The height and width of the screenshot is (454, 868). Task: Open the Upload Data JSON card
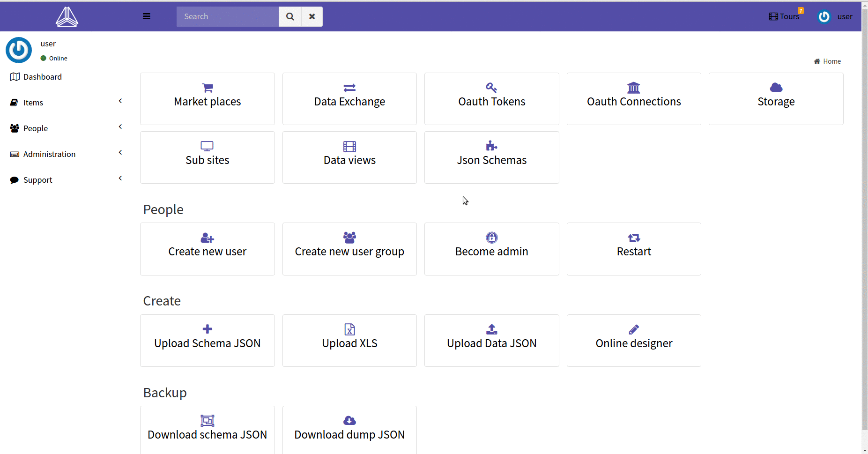(x=492, y=341)
